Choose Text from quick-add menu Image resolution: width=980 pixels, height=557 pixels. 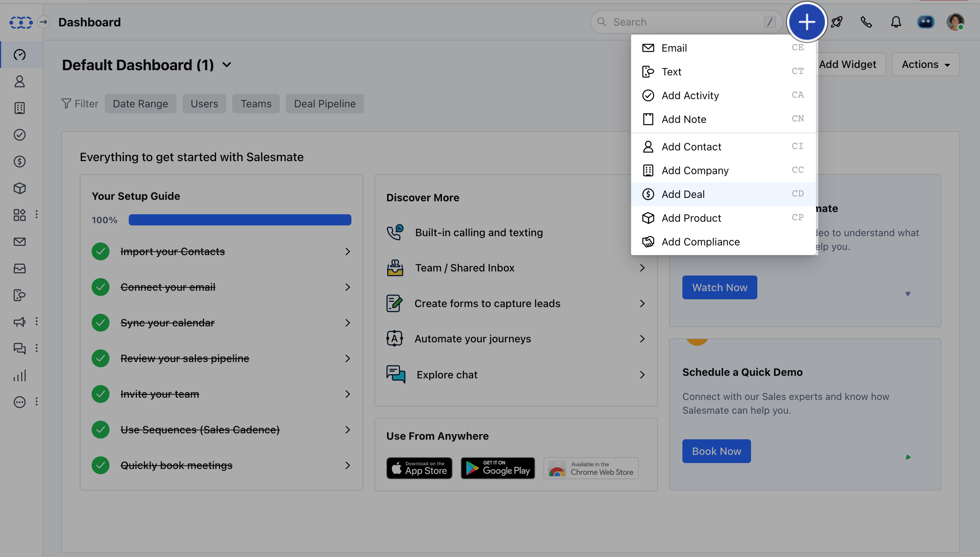click(x=723, y=72)
